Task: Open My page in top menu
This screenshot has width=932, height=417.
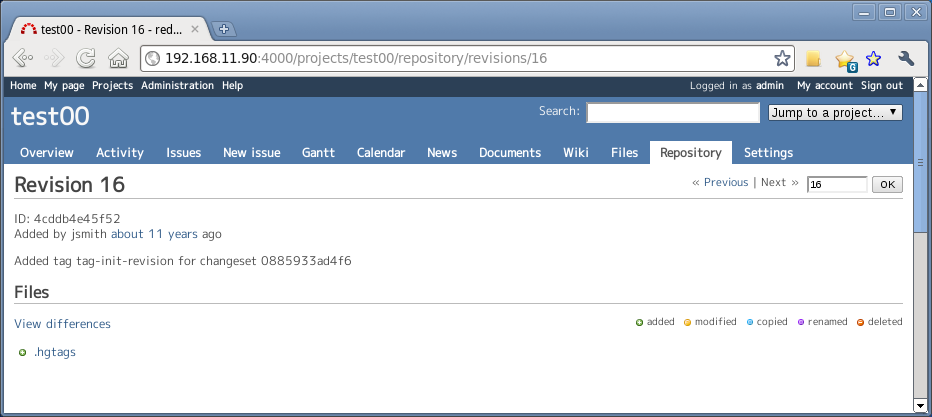Action: (x=64, y=86)
